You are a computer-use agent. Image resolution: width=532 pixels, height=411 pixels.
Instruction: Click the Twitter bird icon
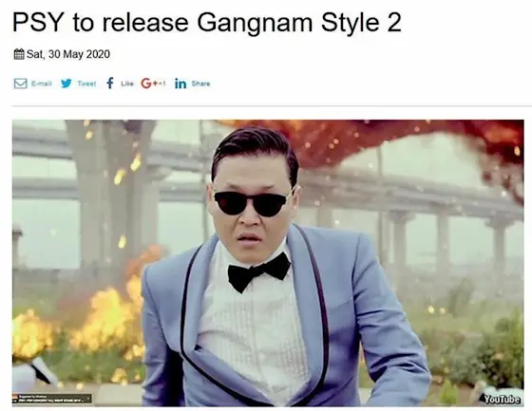click(x=66, y=84)
